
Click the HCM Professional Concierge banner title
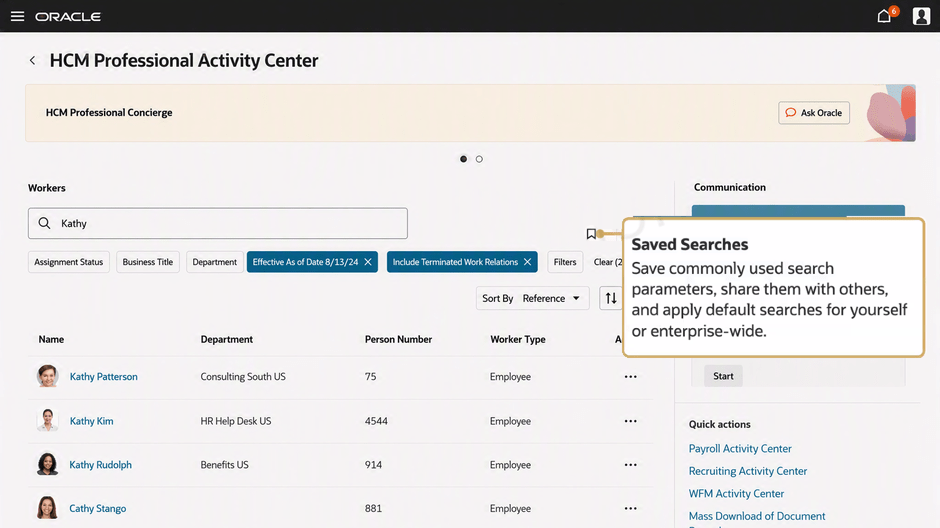coord(109,113)
